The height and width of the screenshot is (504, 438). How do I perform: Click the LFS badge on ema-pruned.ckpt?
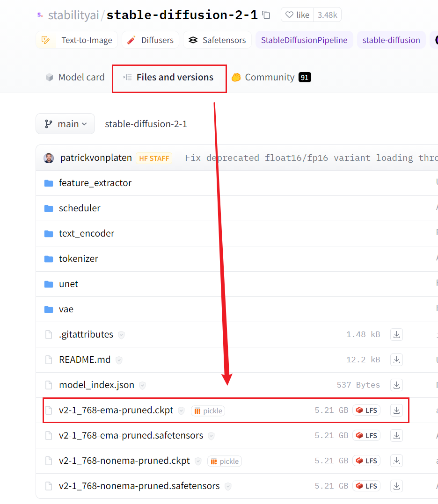[366, 410]
